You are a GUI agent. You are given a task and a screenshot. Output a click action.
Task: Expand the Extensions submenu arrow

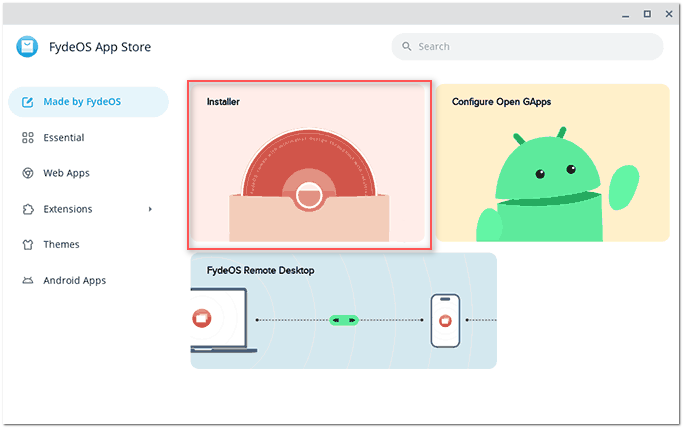coord(150,209)
